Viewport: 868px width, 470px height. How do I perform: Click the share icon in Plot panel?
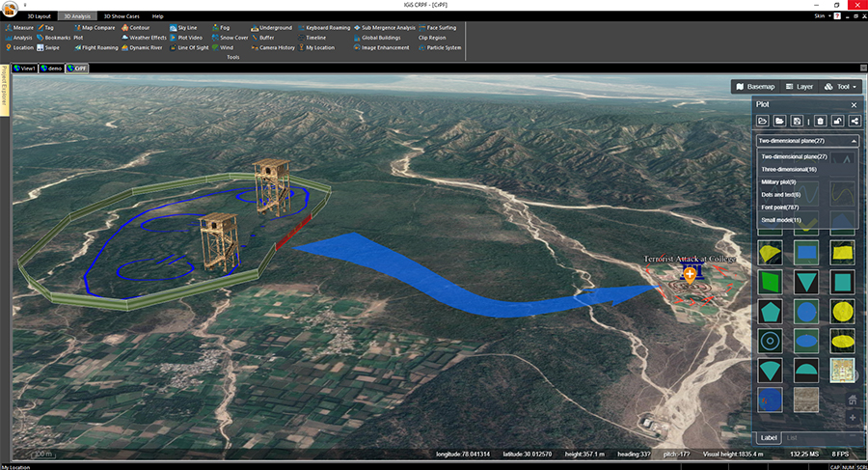pyautogui.click(x=853, y=121)
